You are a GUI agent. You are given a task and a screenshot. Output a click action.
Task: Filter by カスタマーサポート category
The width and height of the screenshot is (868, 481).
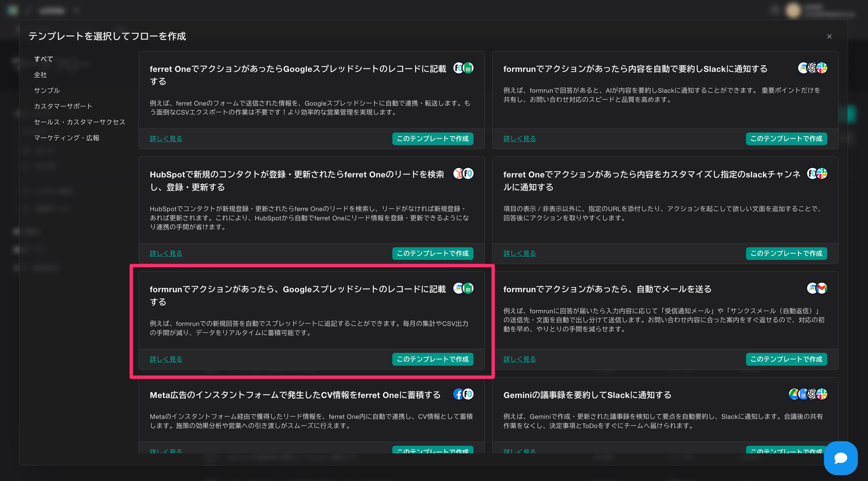point(63,106)
